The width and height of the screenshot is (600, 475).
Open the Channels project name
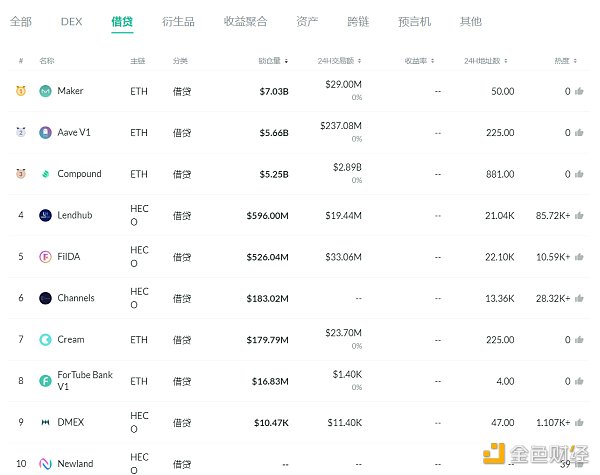[76, 298]
